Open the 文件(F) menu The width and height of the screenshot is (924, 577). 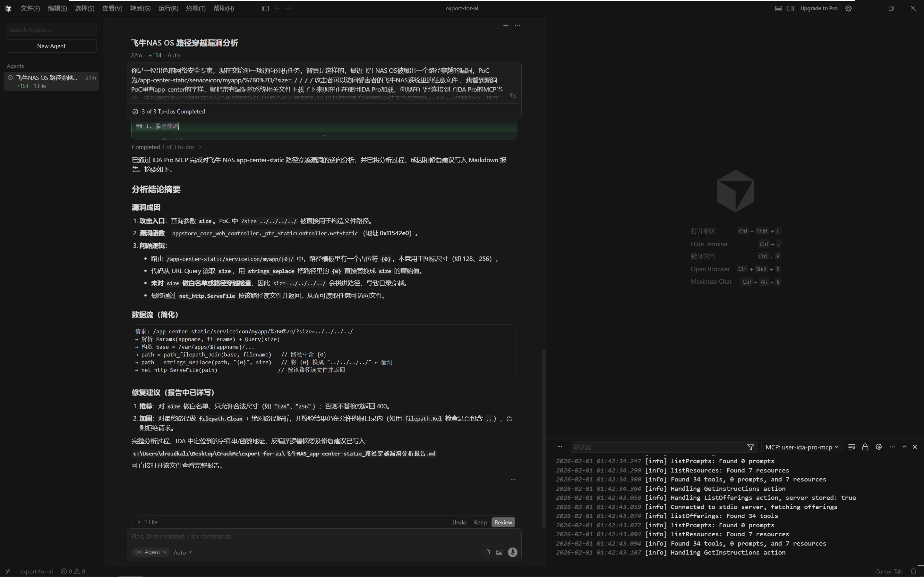click(x=30, y=8)
